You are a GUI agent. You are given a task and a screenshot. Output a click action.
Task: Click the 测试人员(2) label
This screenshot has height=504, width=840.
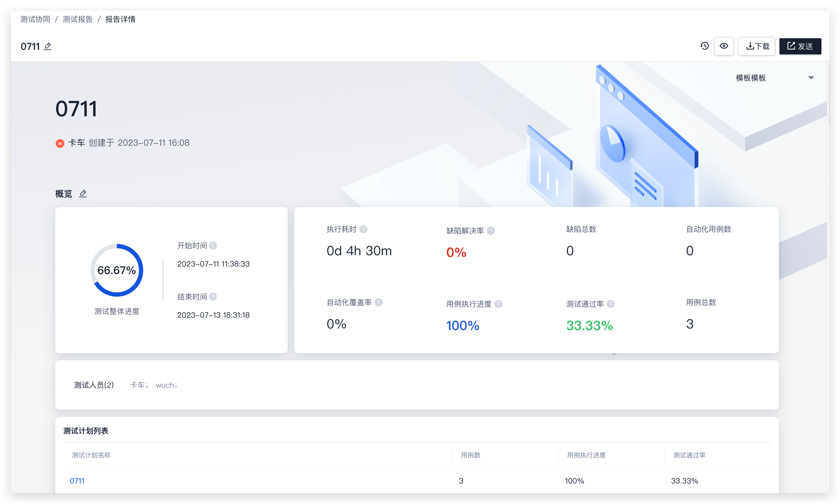point(94,385)
